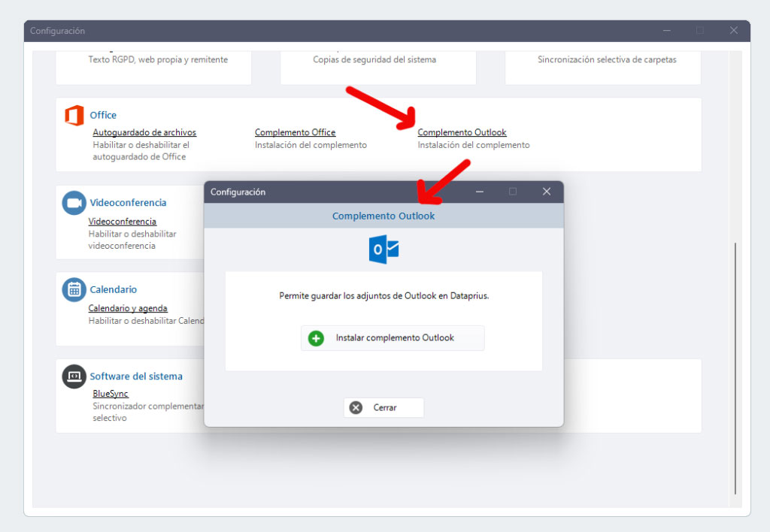Click 'Texto RGPD, web propia y remitente'

(158, 59)
